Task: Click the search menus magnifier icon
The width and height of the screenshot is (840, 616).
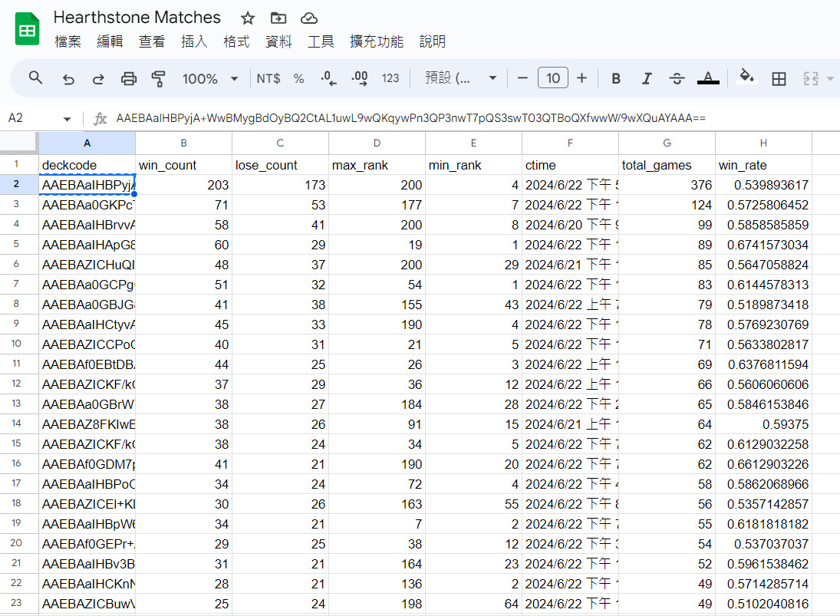Action: click(35, 78)
